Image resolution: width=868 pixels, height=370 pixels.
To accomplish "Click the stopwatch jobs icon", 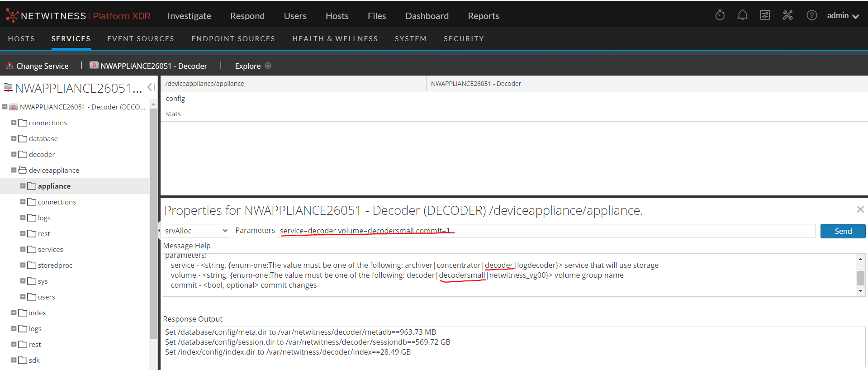I will [720, 15].
